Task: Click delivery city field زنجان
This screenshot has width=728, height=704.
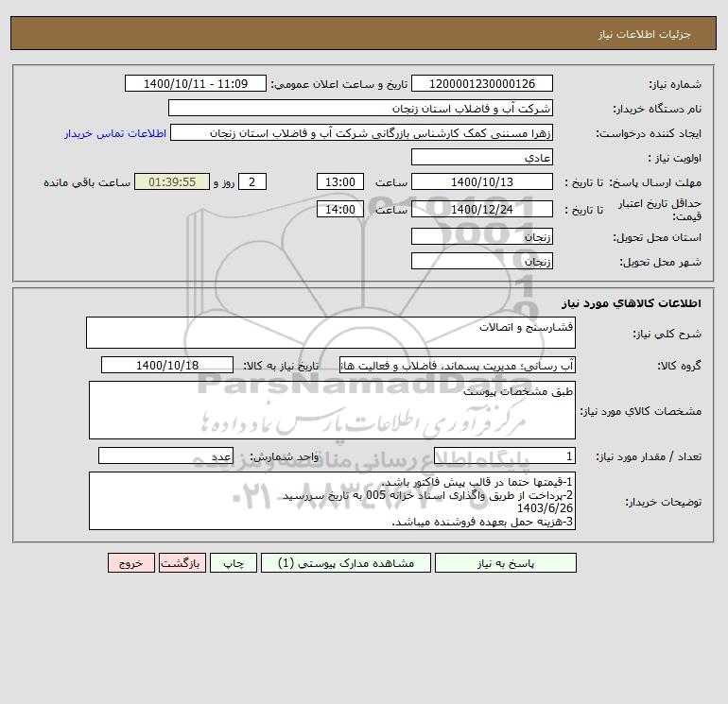Action: [x=482, y=261]
